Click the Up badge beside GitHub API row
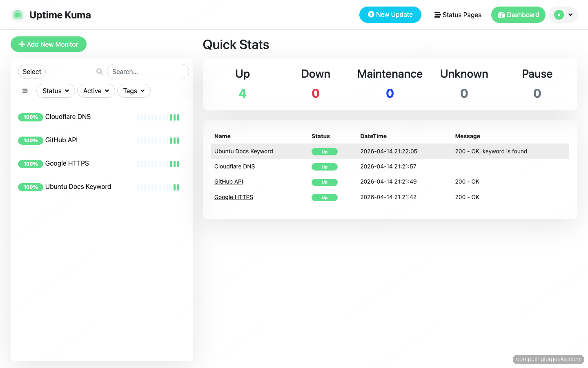The width and height of the screenshot is (588, 368). pos(325,182)
